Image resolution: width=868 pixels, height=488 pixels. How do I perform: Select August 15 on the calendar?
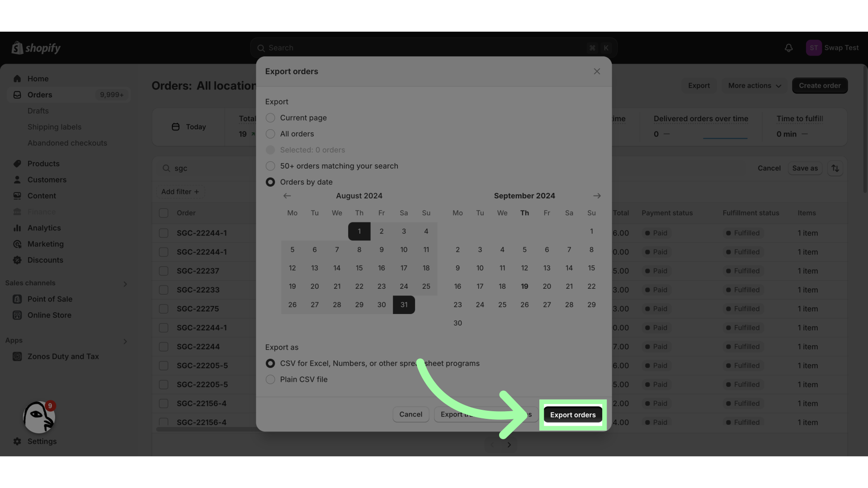coord(359,267)
